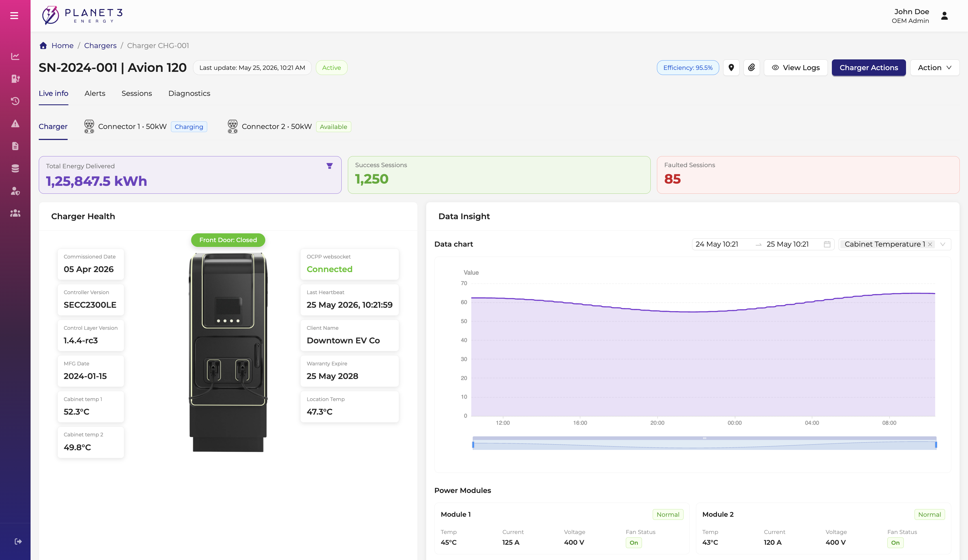Open the hamburger menu in sidebar
968x560 pixels.
coord(14,15)
